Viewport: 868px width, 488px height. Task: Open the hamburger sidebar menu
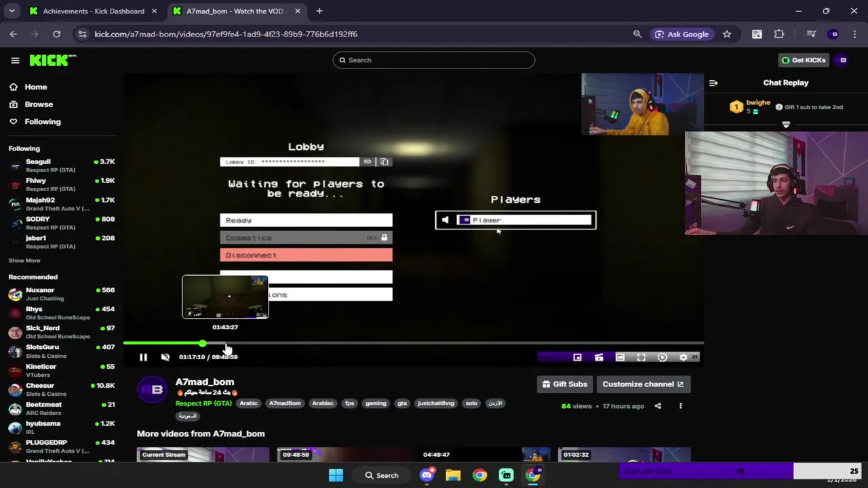pos(15,60)
